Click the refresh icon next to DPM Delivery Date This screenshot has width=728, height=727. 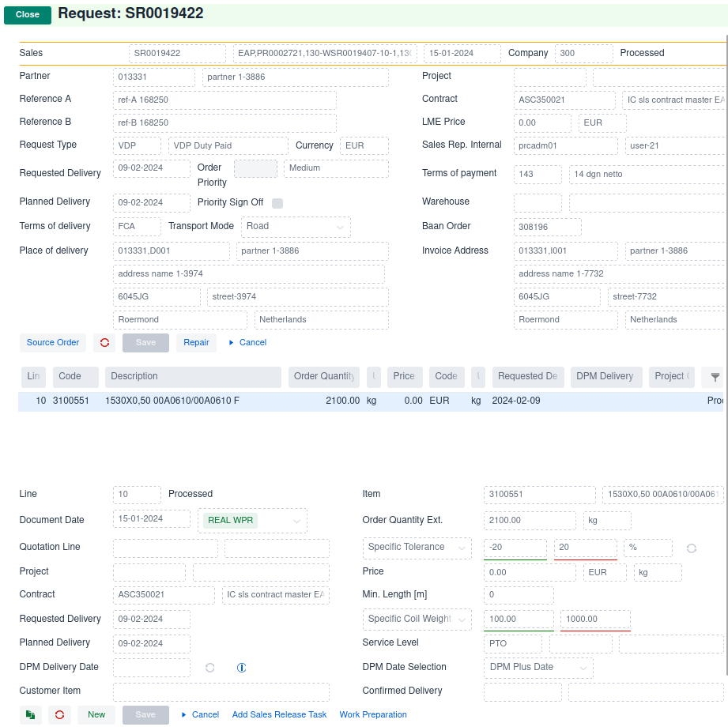[x=209, y=668]
